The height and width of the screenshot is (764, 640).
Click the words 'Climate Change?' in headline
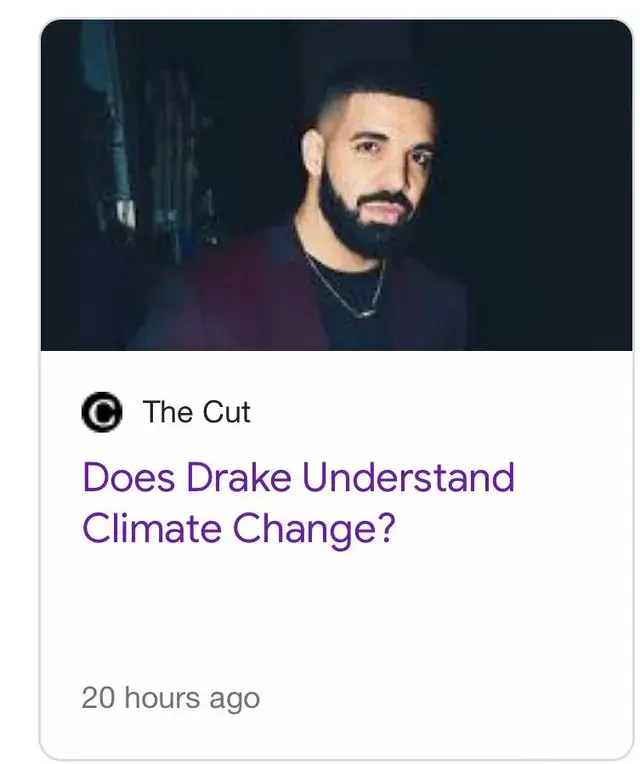pos(238,529)
